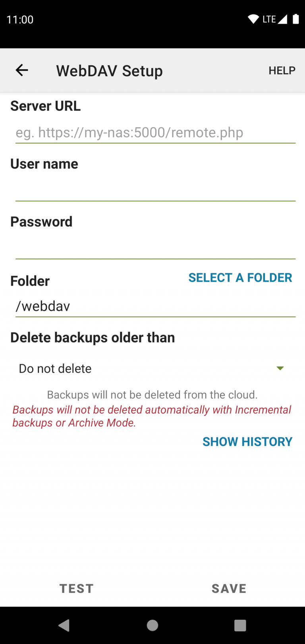This screenshot has height=644, width=305.
Task: Open SHOW HISTORY link
Action: (247, 442)
